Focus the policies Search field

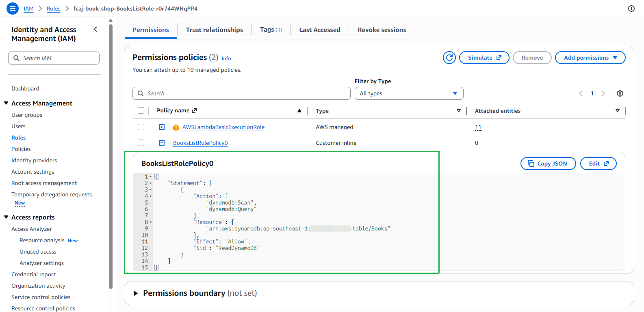pyautogui.click(x=241, y=93)
